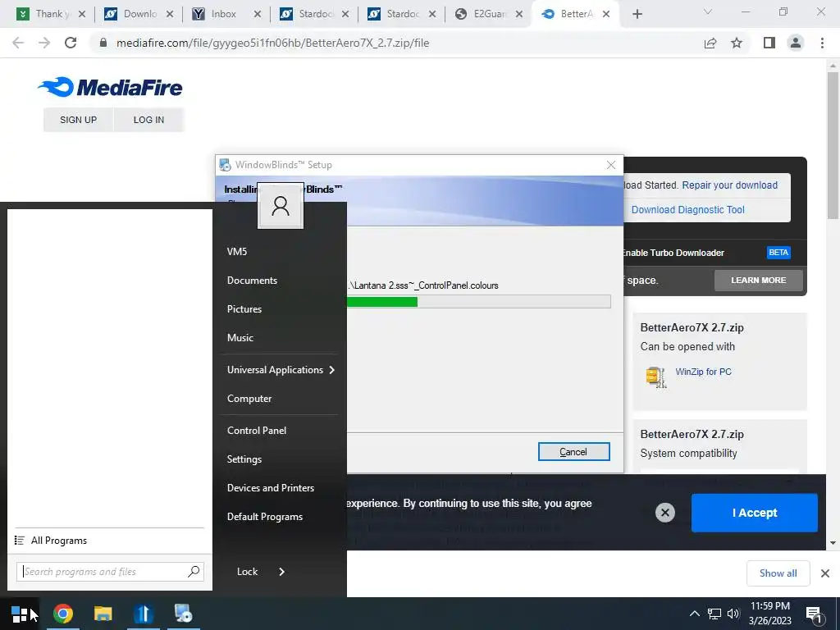Click the page vertical scrollbar thumb

(833, 144)
